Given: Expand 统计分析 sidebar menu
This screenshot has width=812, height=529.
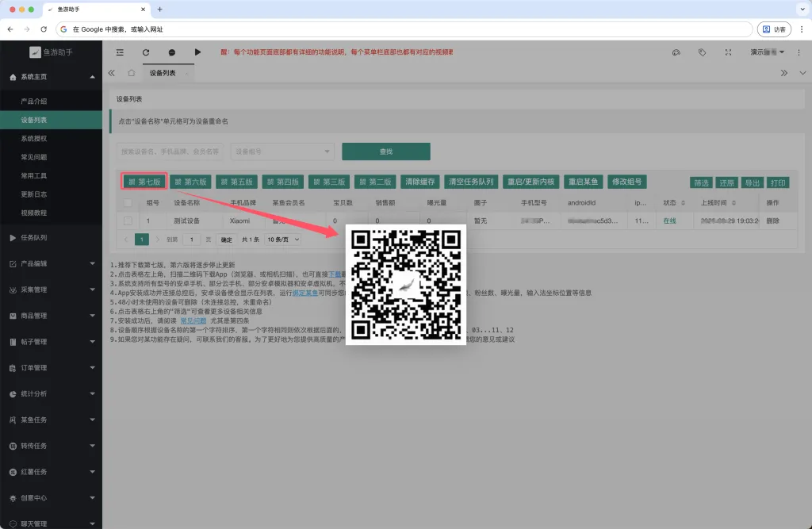Looking at the screenshot, I should click(52, 393).
